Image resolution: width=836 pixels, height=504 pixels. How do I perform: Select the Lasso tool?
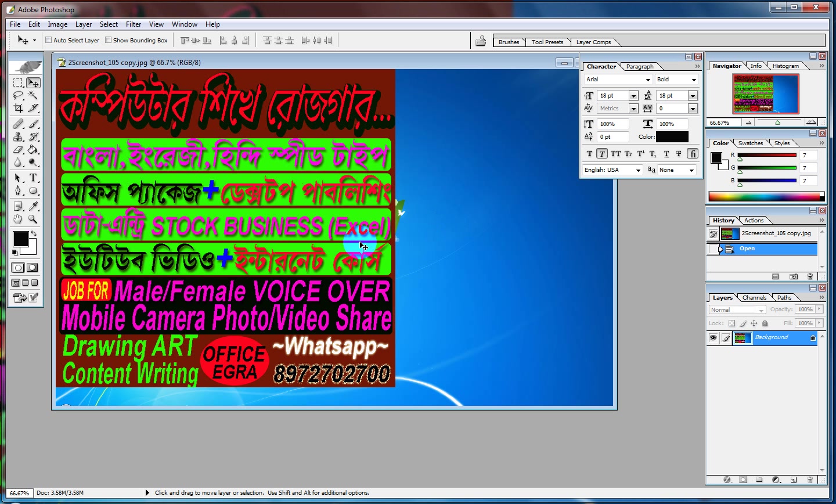[x=18, y=95]
